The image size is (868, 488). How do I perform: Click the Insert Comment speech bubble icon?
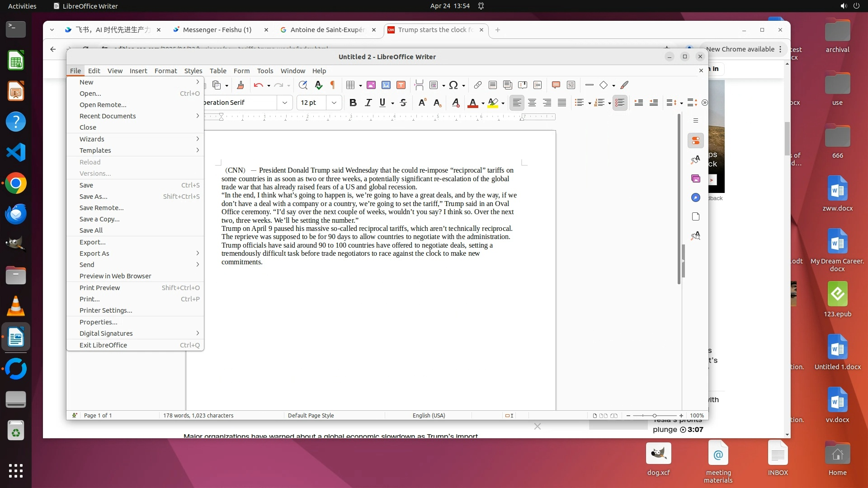click(556, 85)
